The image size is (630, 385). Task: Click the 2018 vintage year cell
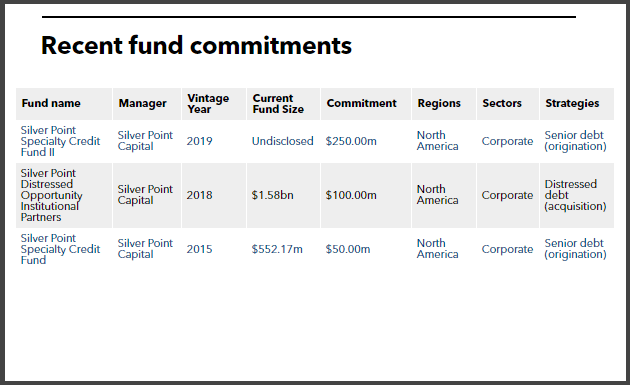point(199,195)
